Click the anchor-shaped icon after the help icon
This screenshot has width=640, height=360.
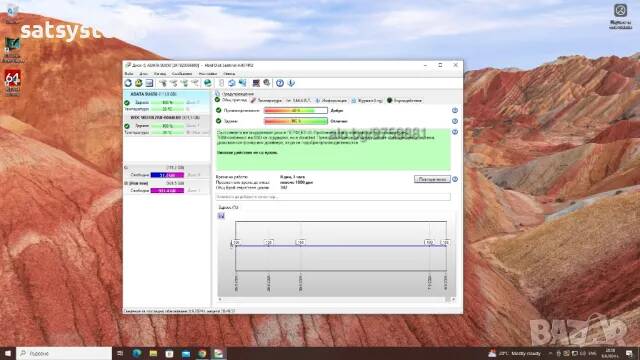291,83
